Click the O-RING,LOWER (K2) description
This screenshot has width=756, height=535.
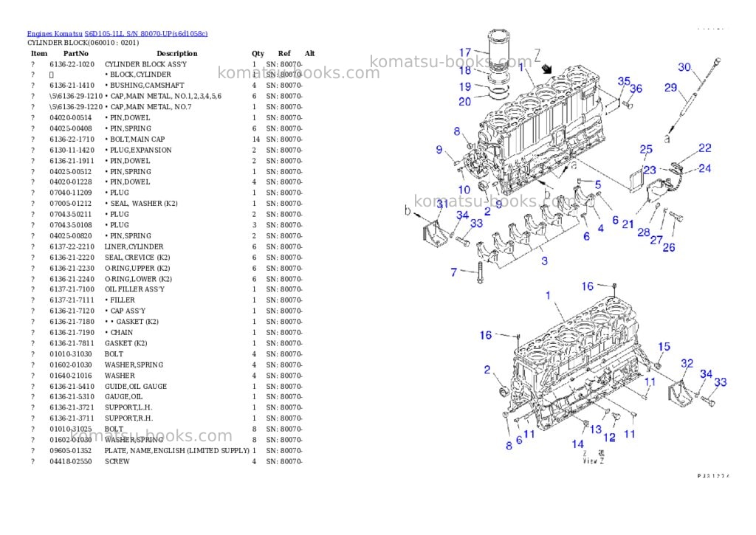(138, 279)
